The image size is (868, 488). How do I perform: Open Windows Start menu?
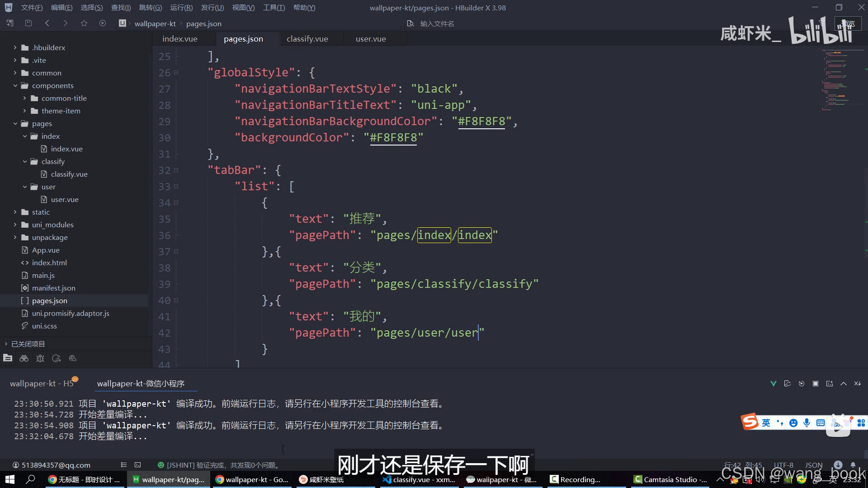(9, 479)
